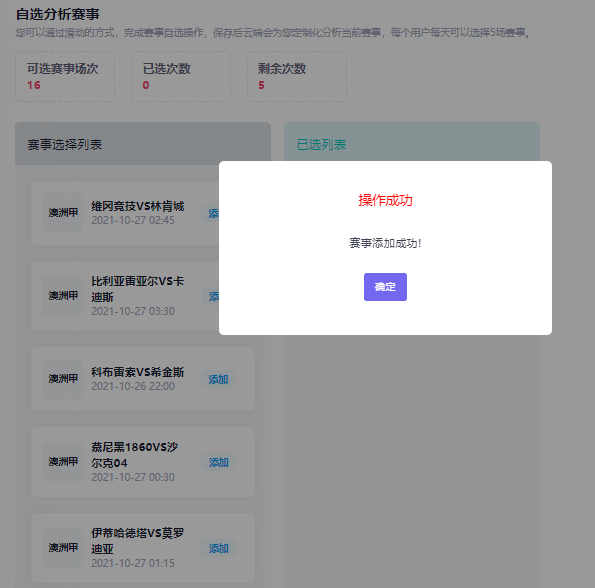Click the 剩余次数 counter card
Viewport: 595px width, 588px height.
[297, 77]
